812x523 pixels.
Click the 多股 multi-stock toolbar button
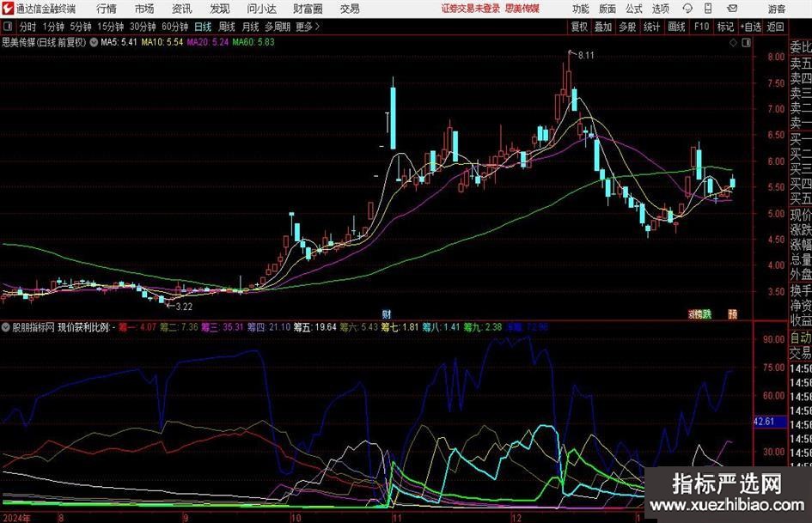[x=627, y=27]
